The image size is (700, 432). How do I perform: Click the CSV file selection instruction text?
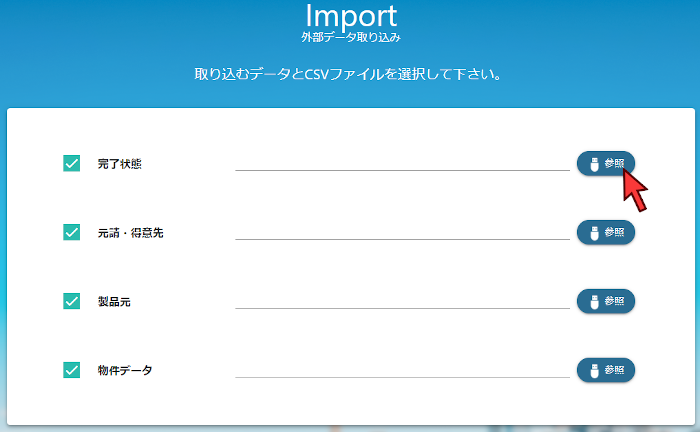(350, 74)
